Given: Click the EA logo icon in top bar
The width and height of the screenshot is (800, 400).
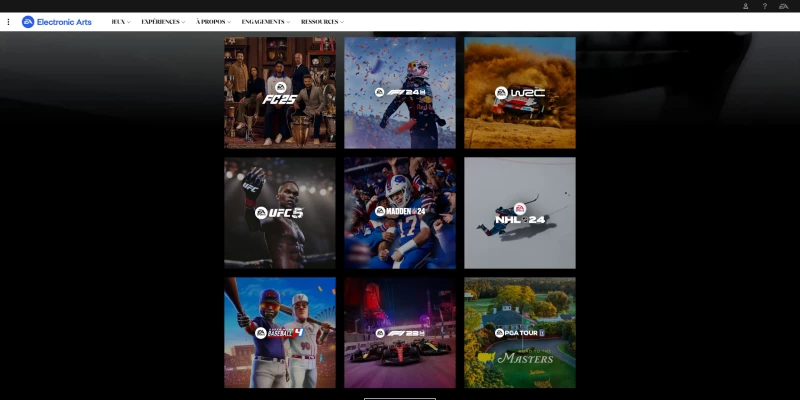Looking at the screenshot, I should [784, 6].
